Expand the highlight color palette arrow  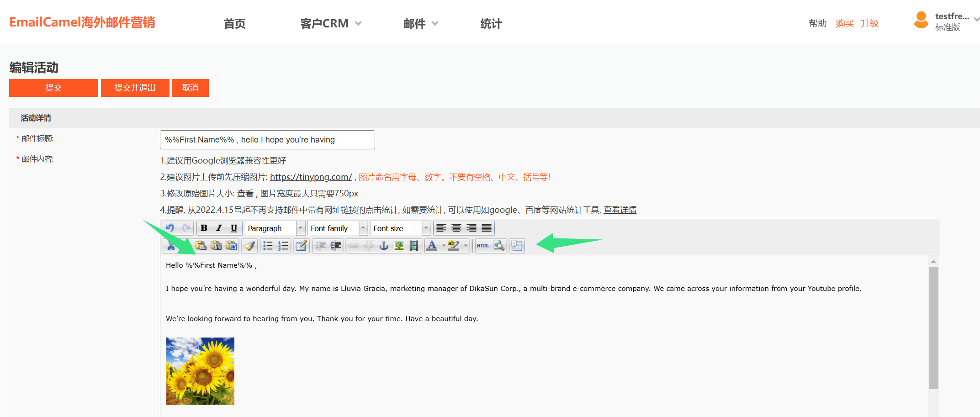pyautogui.click(x=466, y=246)
